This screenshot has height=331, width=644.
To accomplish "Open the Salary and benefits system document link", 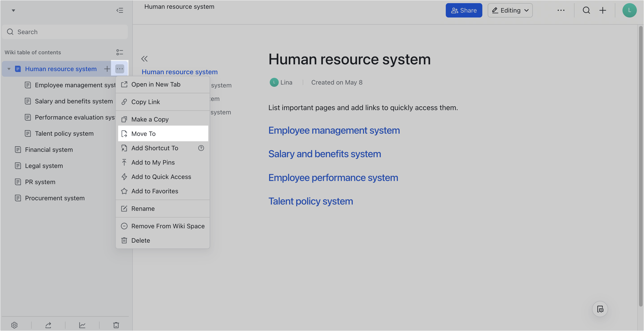I will point(324,154).
